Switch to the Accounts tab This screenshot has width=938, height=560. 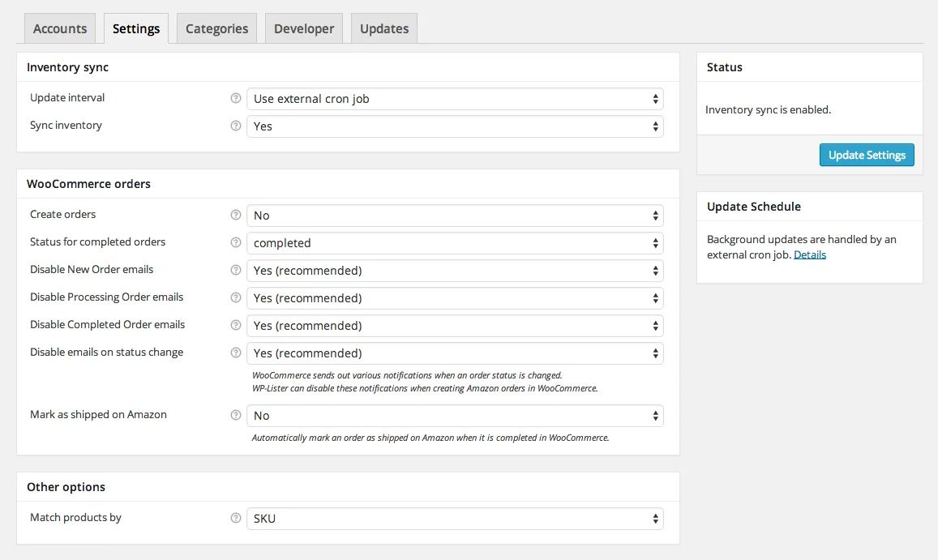point(59,28)
